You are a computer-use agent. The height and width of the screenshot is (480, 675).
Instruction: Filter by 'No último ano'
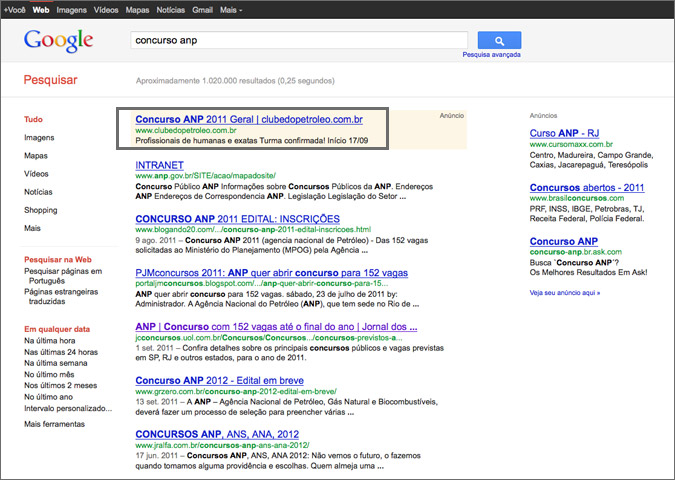(x=48, y=397)
